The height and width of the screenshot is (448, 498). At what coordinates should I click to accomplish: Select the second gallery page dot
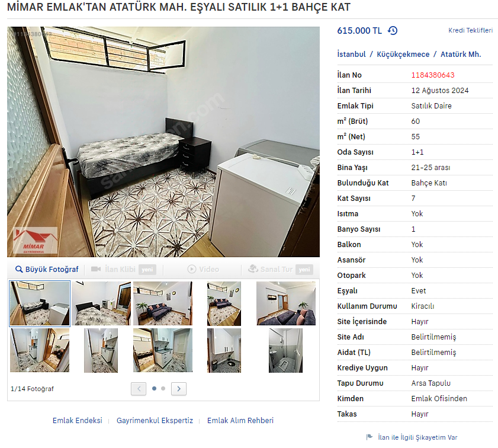tap(163, 388)
